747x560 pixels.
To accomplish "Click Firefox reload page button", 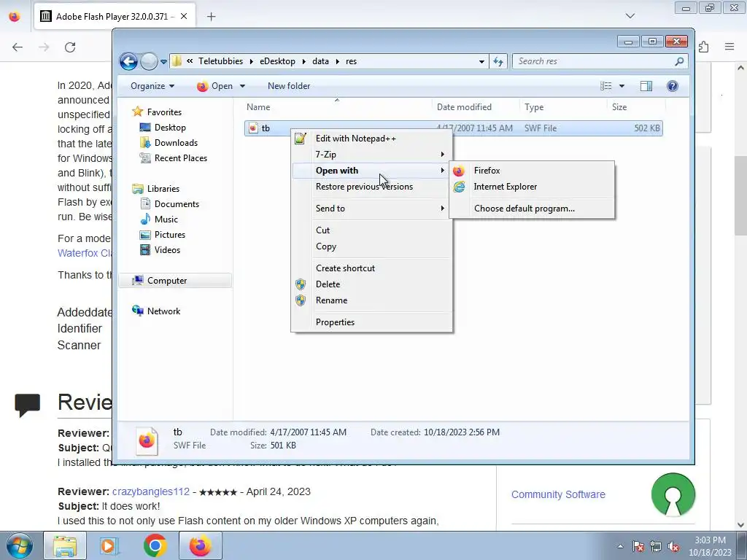I will coord(70,47).
